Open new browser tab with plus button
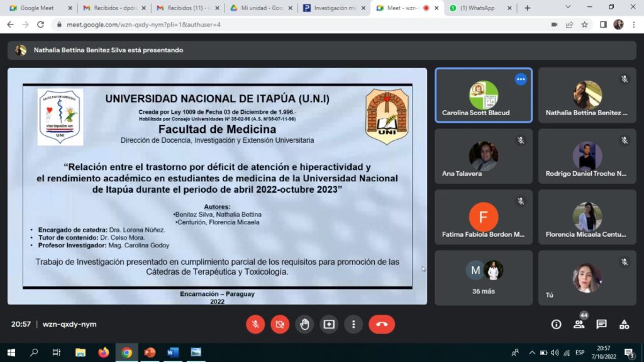This screenshot has height=362, width=644. 527,8
